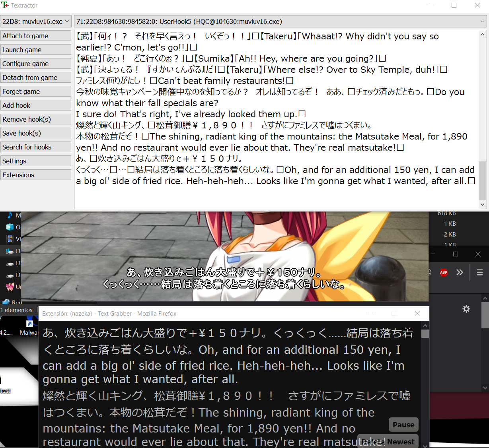
Task: Open Textractor Extensions
Action: [x=36, y=175]
